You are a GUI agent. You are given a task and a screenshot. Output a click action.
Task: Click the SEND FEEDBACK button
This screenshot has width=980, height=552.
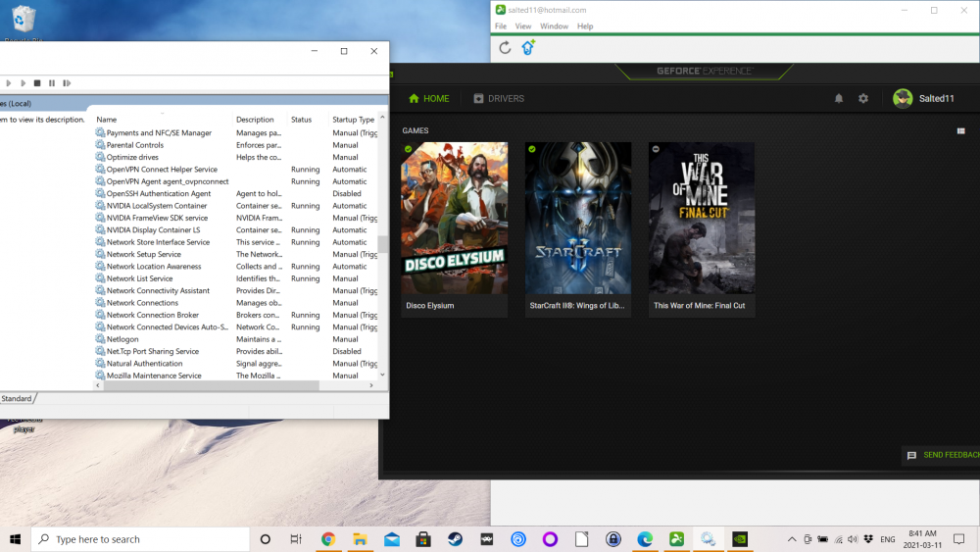tap(943, 455)
